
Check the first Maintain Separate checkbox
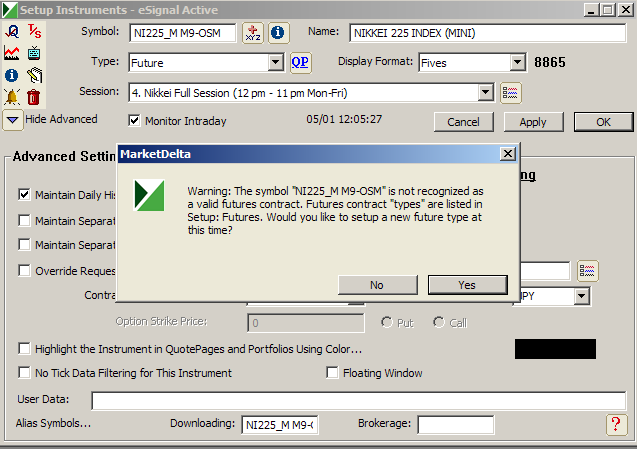pyautogui.click(x=24, y=221)
